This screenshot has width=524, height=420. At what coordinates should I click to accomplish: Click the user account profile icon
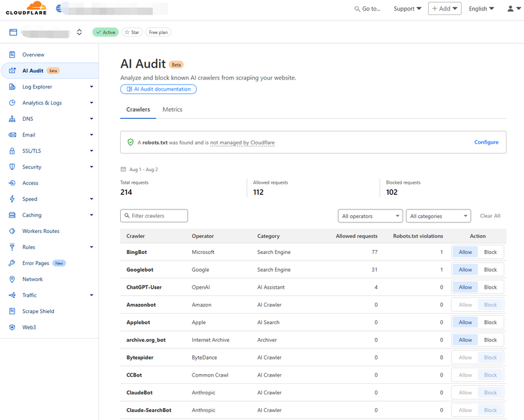(x=511, y=9)
